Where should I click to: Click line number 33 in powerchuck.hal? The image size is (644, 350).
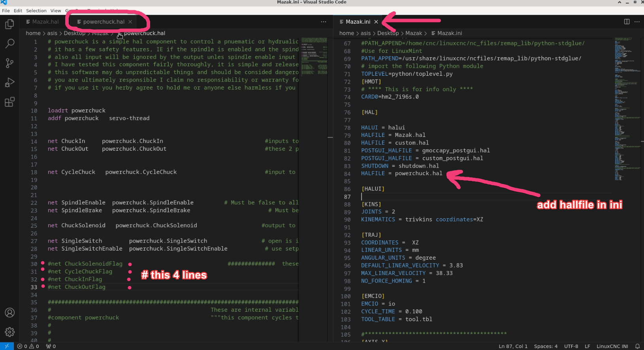(34, 287)
